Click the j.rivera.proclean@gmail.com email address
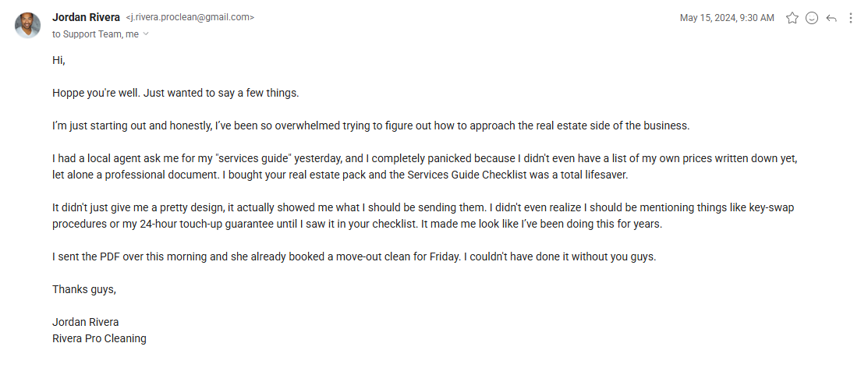Image resolution: width=868 pixels, height=382 pixels. tap(190, 17)
